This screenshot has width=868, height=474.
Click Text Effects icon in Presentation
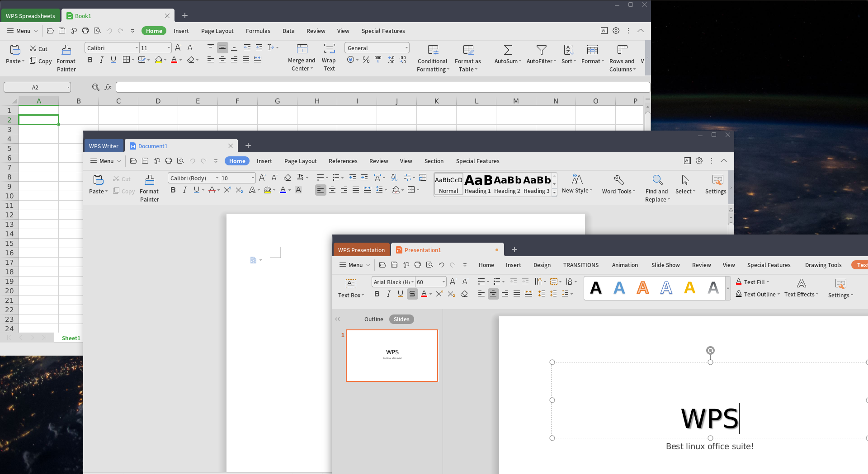click(801, 283)
